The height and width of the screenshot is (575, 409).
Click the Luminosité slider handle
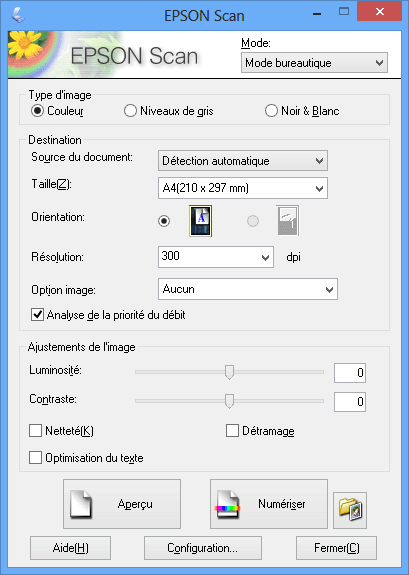(229, 372)
